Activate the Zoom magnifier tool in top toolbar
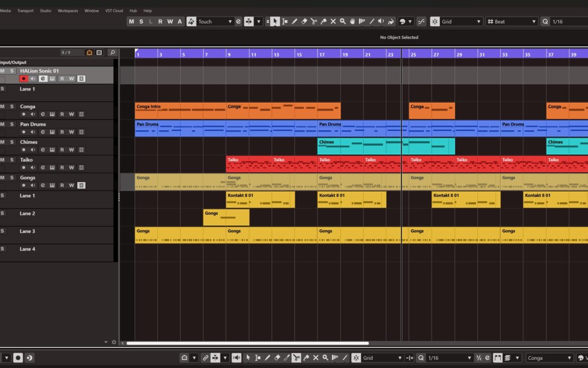Screen dimensions: 588x368 pos(342,22)
